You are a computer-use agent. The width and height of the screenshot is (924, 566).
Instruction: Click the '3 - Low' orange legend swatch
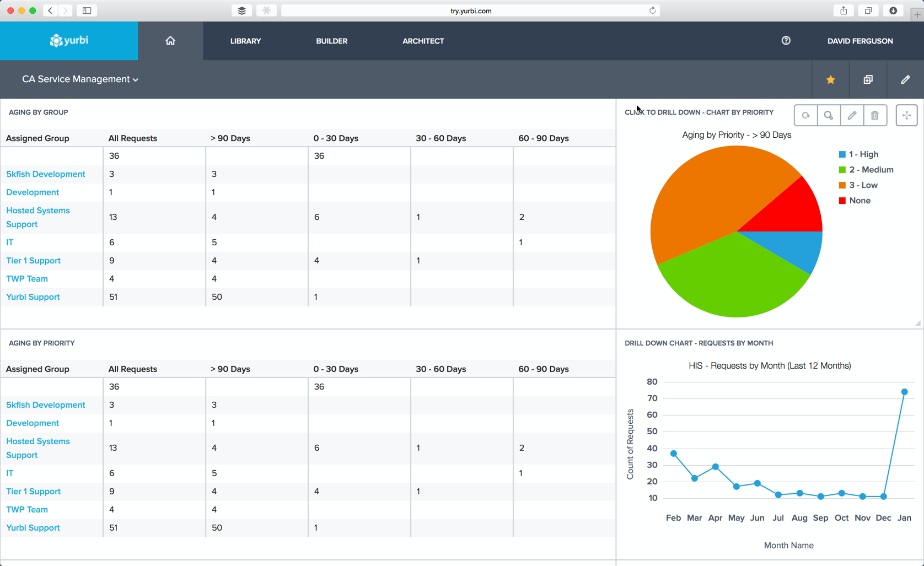[x=842, y=185]
